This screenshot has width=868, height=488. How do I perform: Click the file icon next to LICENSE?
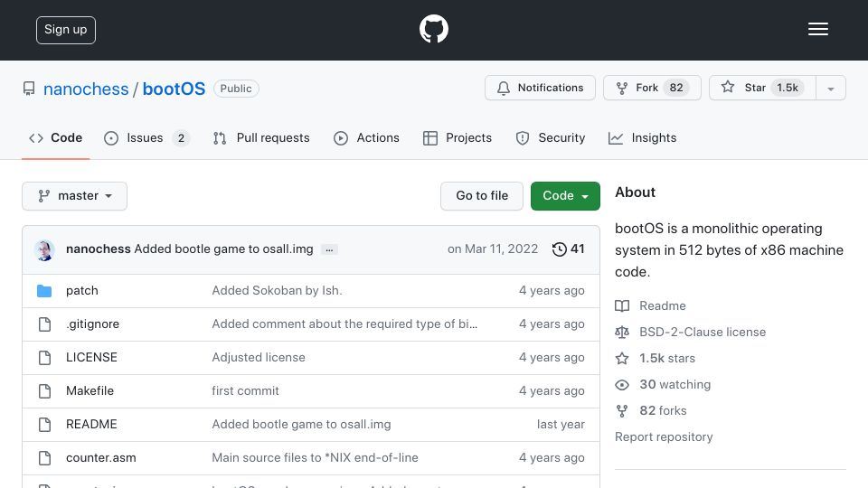[x=45, y=358]
